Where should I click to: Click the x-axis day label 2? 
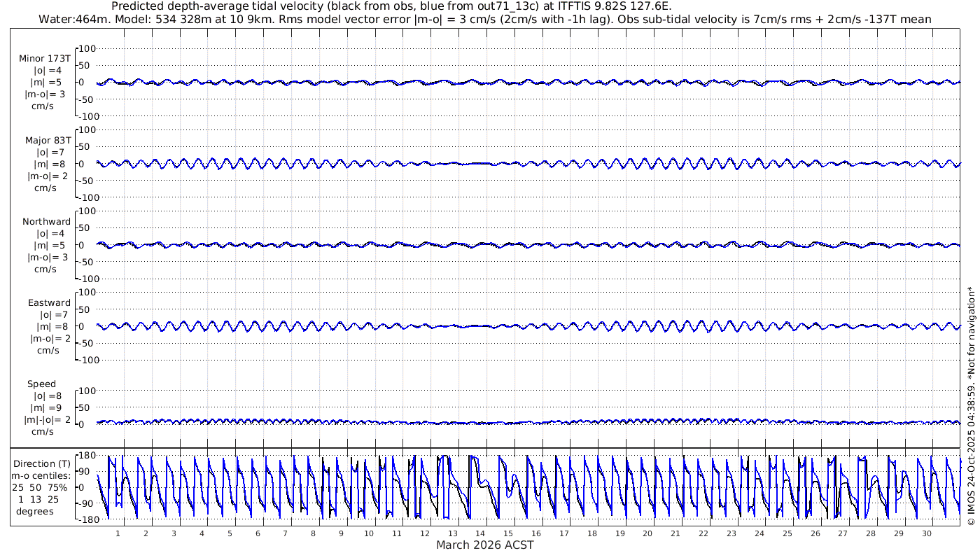[x=146, y=533]
